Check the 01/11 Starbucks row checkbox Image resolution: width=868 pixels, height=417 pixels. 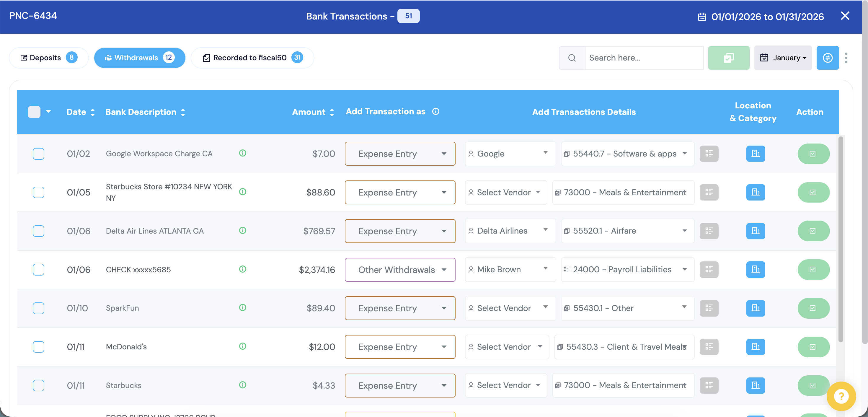pyautogui.click(x=38, y=385)
